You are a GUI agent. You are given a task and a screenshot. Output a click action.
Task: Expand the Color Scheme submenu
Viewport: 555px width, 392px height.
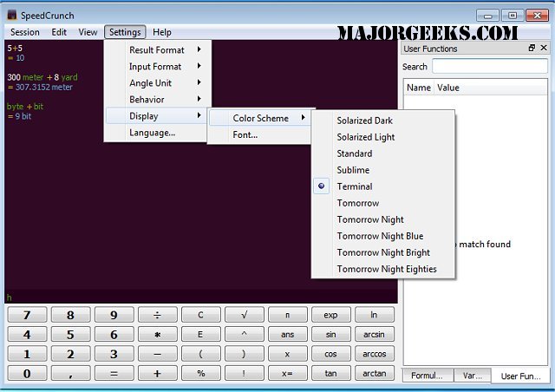260,118
